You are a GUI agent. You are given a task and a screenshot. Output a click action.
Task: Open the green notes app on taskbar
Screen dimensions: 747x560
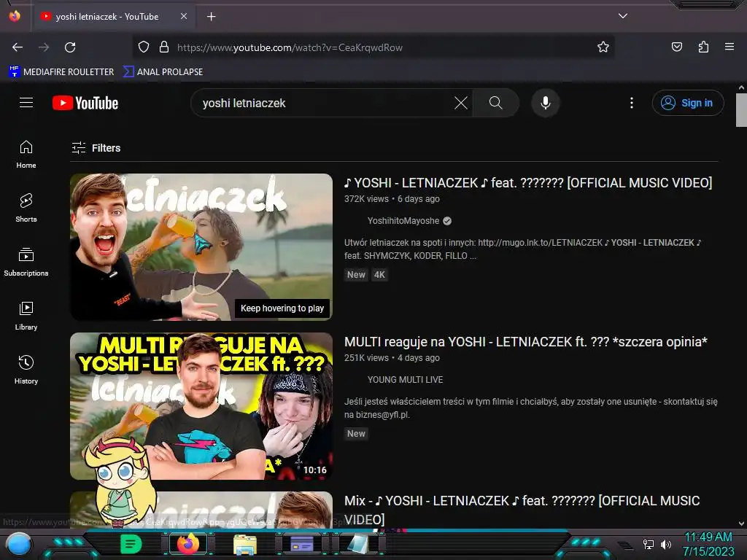131,544
